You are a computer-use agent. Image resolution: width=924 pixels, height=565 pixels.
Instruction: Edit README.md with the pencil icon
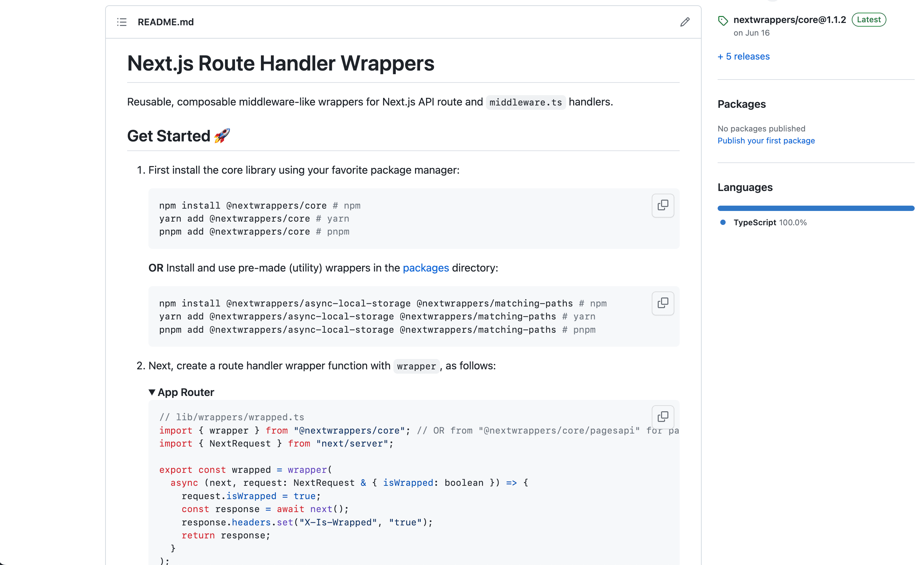tap(685, 22)
